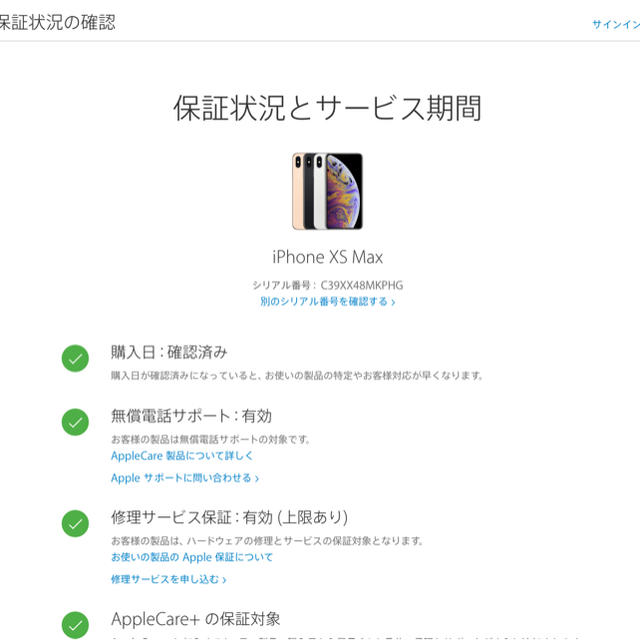Open 修理サービスを申し込む link
The height and width of the screenshot is (640, 640).
click(169, 579)
